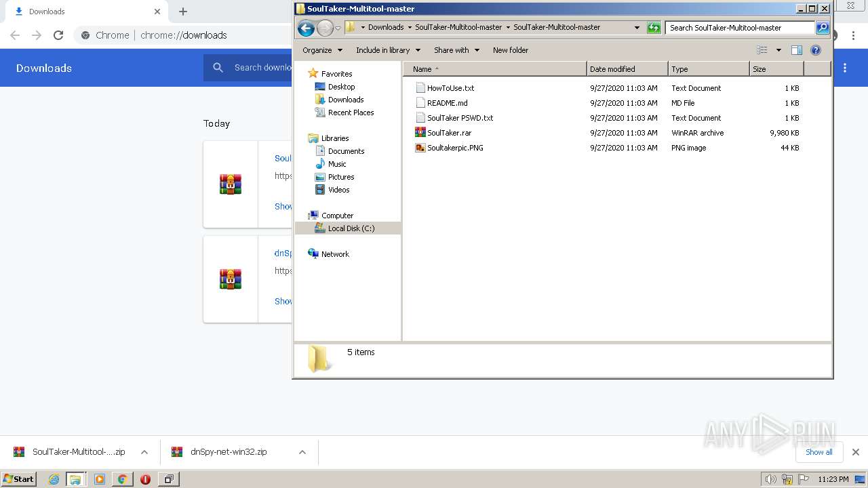Open Chrome Downloads more actions menu
This screenshot has height=488, width=868.
pos(845,68)
